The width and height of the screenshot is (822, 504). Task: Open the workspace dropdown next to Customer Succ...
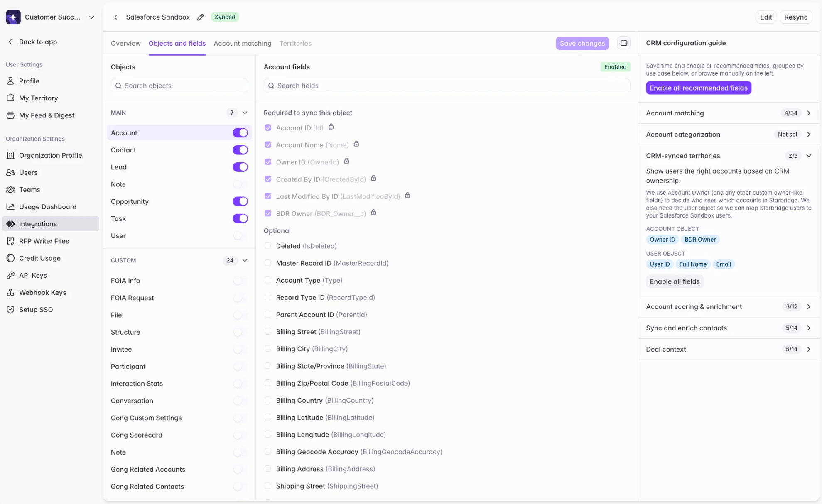point(92,17)
